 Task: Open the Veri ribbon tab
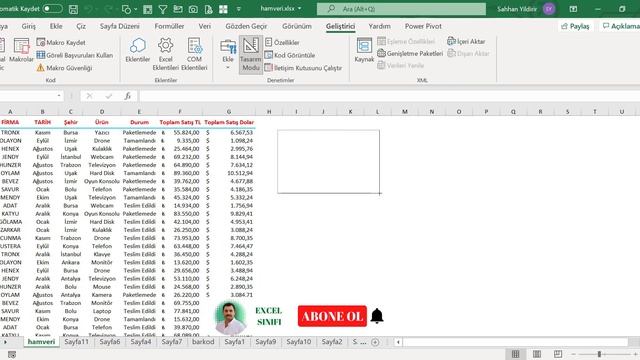pos(204,26)
